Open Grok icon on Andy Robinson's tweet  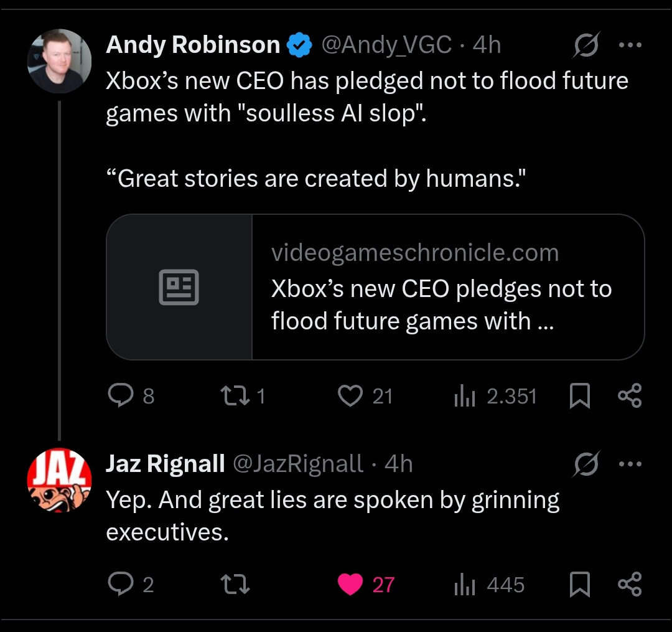tap(586, 45)
